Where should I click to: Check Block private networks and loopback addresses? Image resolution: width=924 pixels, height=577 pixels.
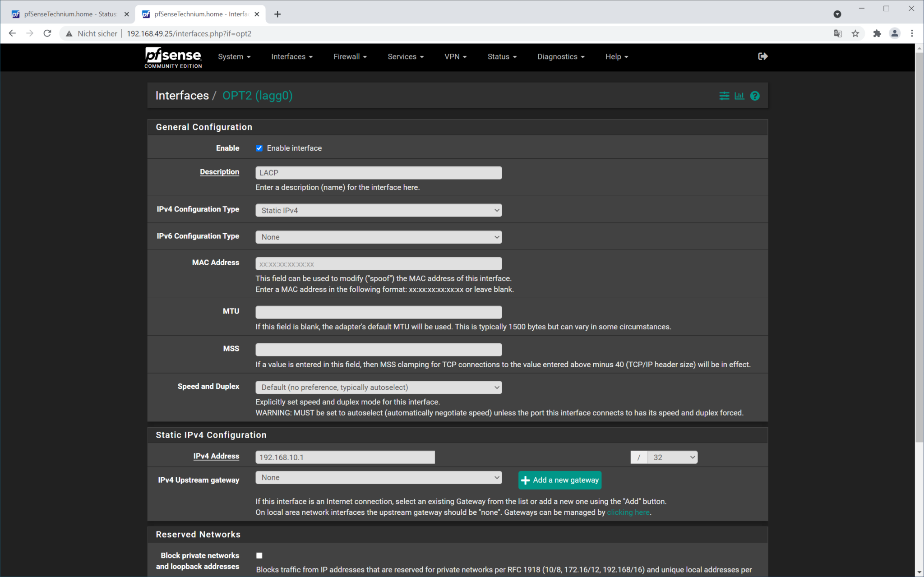pyautogui.click(x=259, y=555)
